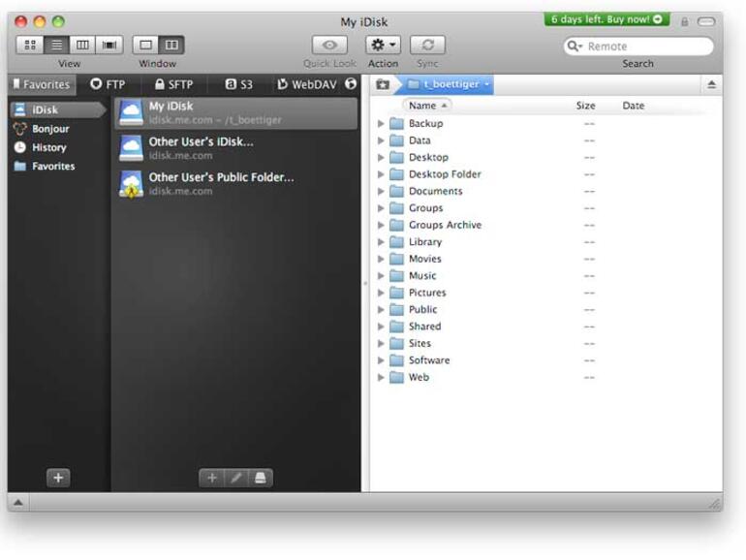Select the Music folder icon
Viewport: 746px width, 560px height.
click(x=396, y=276)
